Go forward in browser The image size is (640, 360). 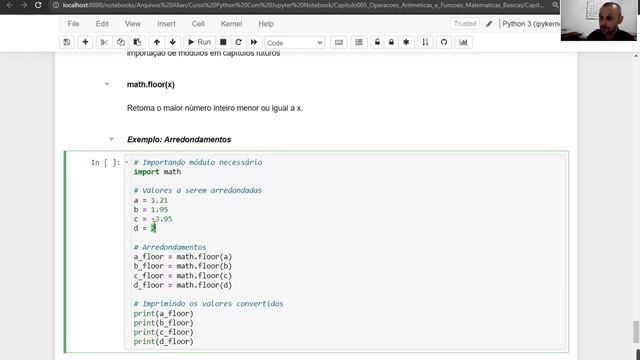[x=24, y=5]
